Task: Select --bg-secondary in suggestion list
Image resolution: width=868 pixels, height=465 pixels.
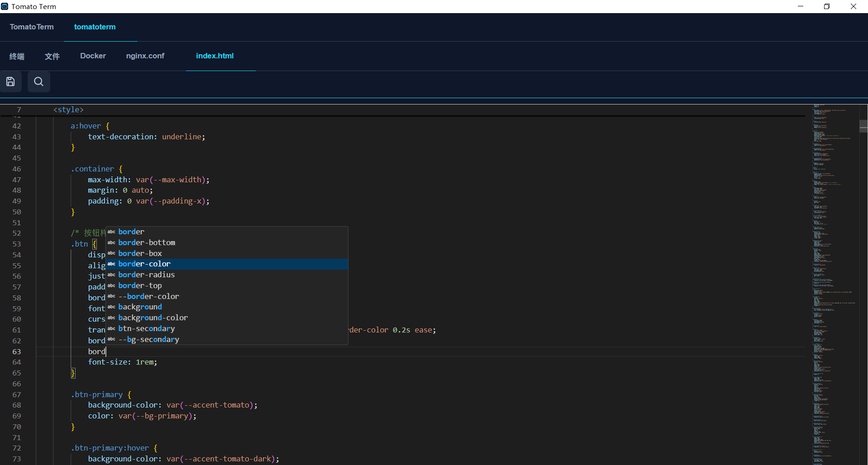Action: pos(148,340)
